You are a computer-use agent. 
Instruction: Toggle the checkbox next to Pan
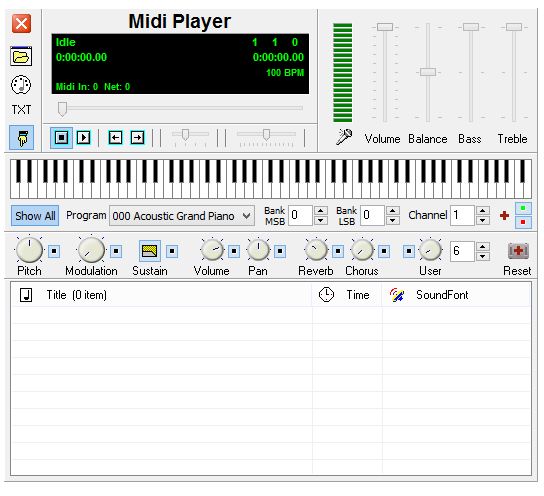coord(280,251)
